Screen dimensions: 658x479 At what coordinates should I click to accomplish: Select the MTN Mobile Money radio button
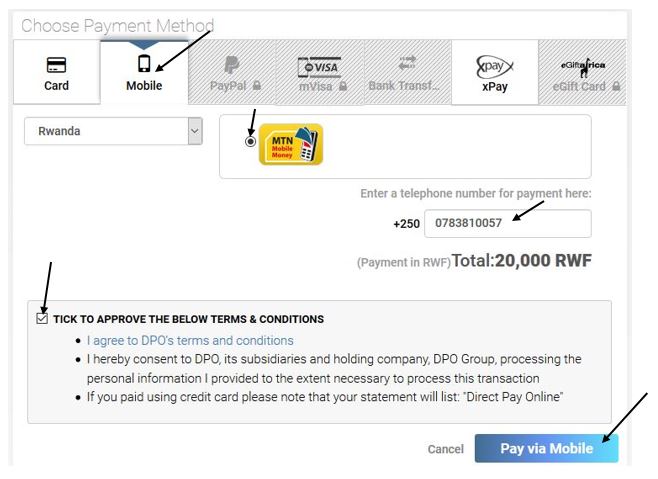click(250, 142)
